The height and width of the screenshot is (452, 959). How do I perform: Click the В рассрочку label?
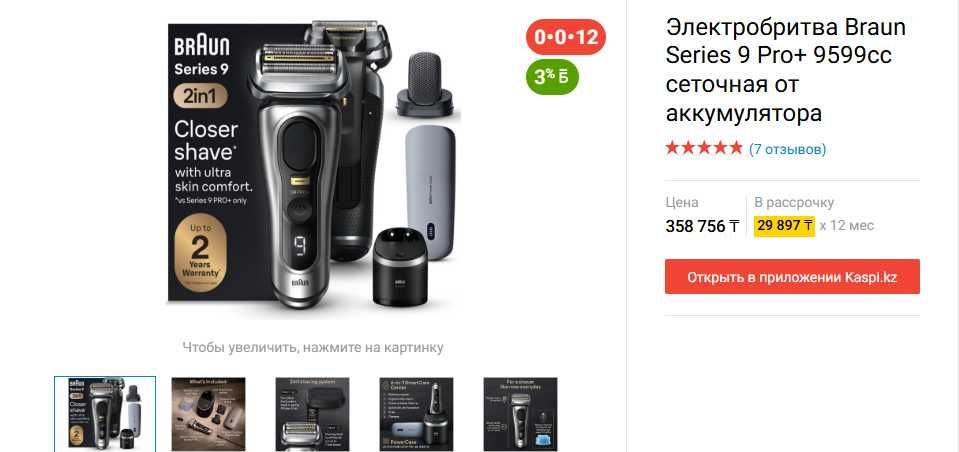(x=794, y=202)
